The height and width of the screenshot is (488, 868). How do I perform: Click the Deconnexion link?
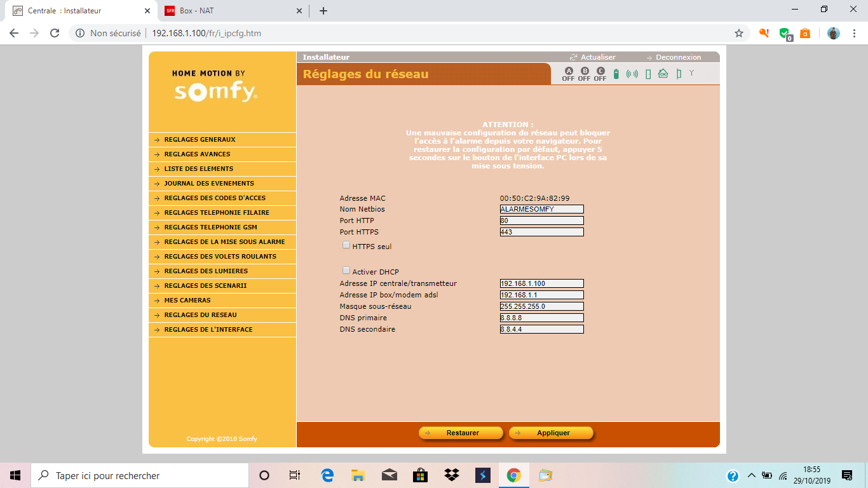[x=677, y=57]
